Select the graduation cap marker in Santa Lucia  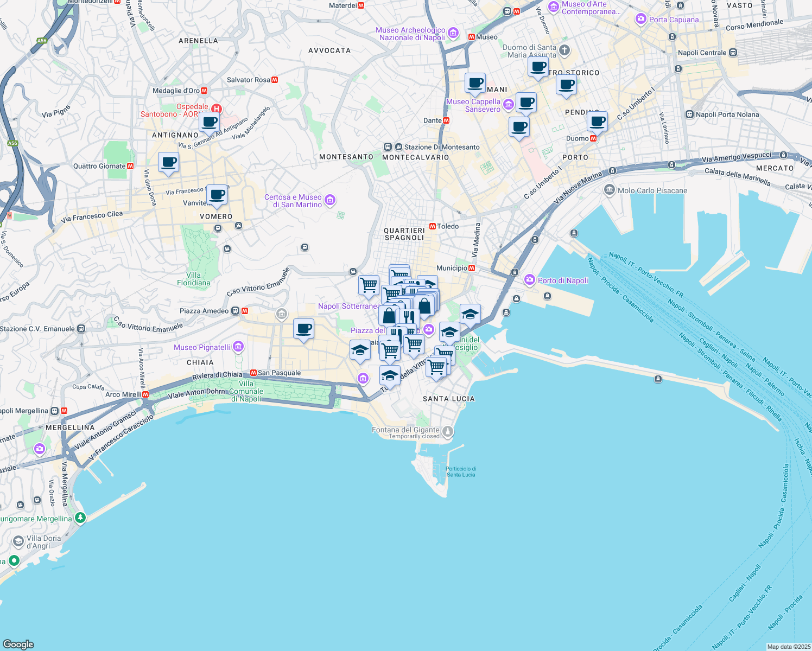click(x=390, y=374)
